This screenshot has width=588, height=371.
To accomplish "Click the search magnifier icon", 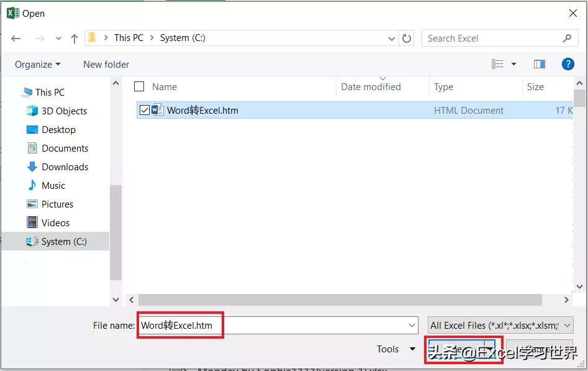I will point(568,38).
